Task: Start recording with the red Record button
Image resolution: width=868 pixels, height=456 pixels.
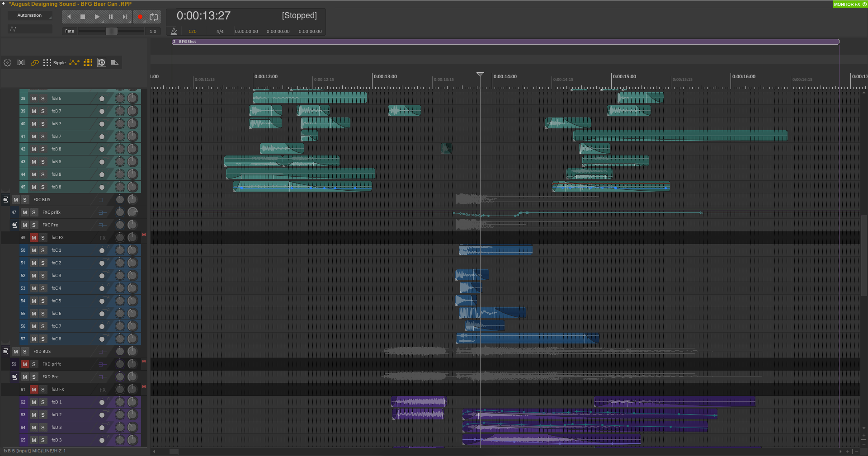Action: point(140,17)
